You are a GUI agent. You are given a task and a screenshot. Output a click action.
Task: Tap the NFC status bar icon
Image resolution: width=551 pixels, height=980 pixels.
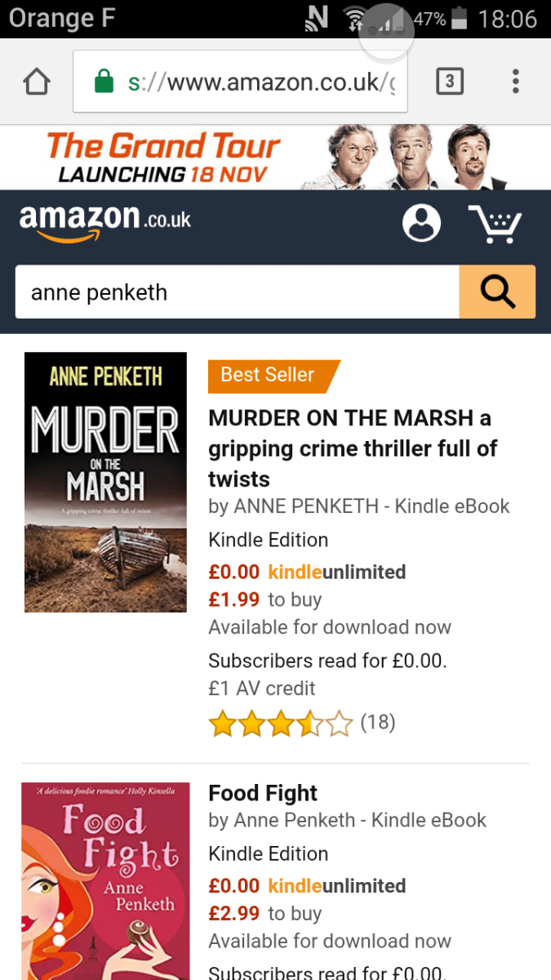[316, 19]
